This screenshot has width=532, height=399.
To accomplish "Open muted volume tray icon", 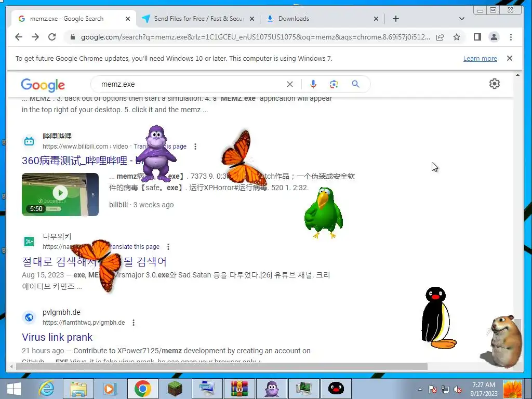I will [458, 389].
